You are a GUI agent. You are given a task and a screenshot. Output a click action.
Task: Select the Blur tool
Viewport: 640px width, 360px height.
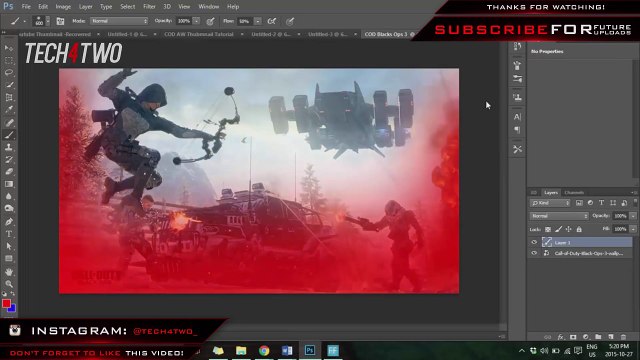9,196
